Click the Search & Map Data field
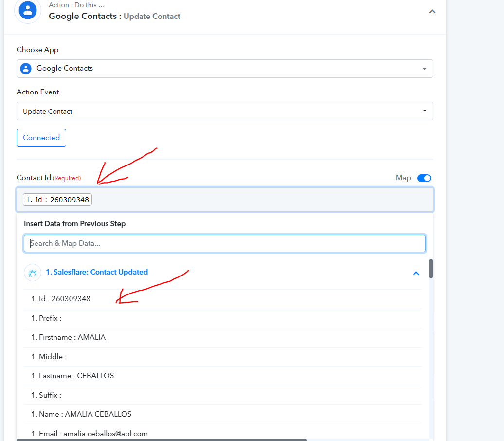The width and height of the screenshot is (504, 441). point(225,243)
